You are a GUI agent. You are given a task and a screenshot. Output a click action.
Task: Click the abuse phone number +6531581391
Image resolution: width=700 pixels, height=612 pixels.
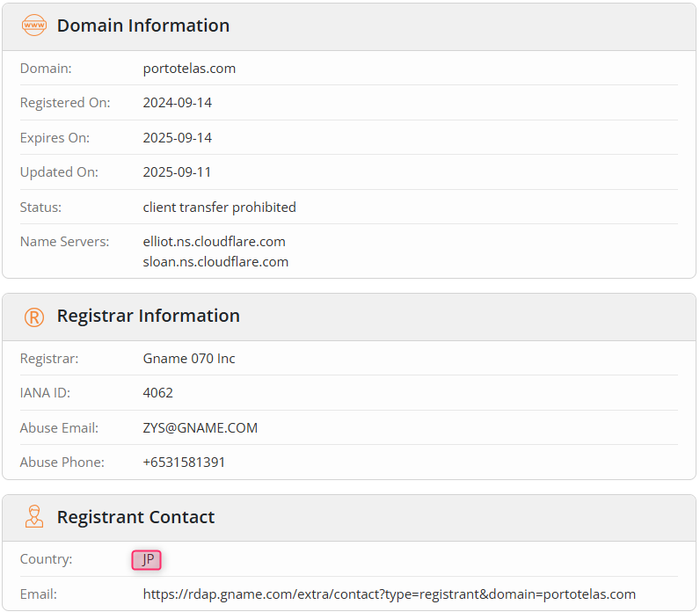pos(184,462)
